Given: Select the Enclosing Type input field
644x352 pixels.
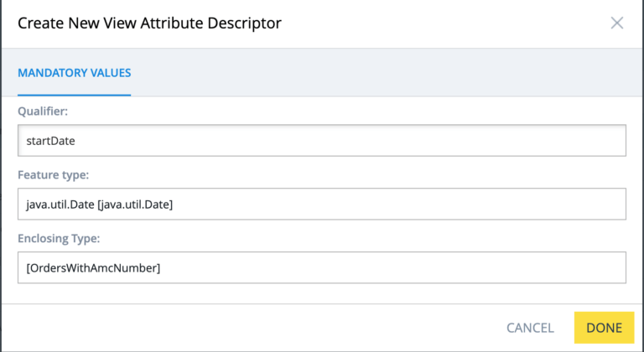Looking at the screenshot, I should point(321,267).
